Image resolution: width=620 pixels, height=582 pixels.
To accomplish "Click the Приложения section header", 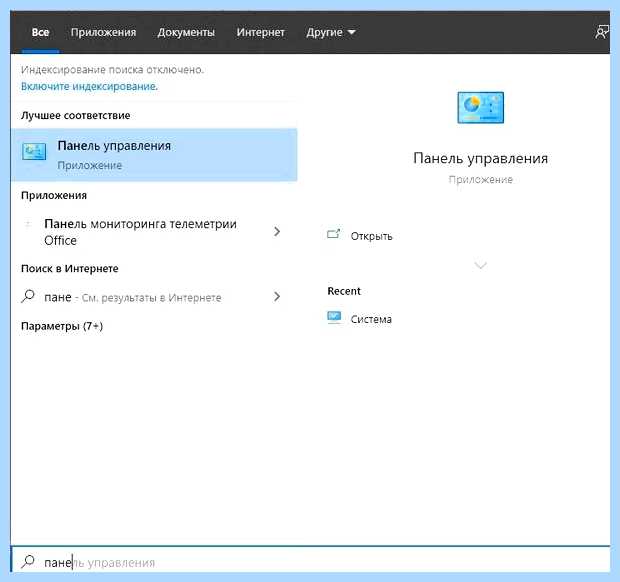I will (54, 195).
